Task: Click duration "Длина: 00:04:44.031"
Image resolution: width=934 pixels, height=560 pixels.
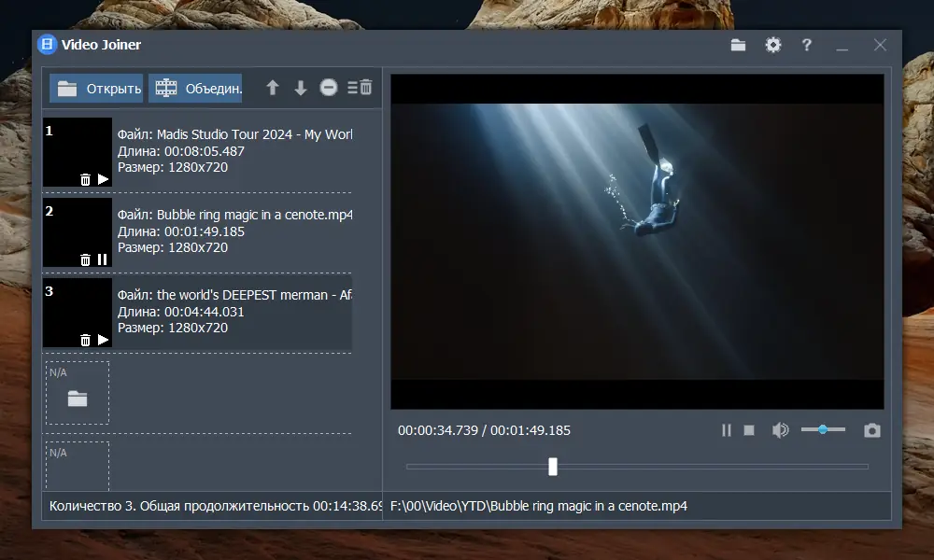Action: pos(181,312)
